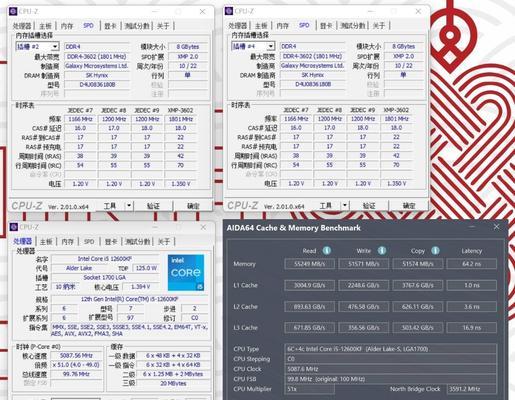The image size is (515, 400).
Task: Click L2 Cache Read value 893.63 GB/s
Action: (309, 306)
